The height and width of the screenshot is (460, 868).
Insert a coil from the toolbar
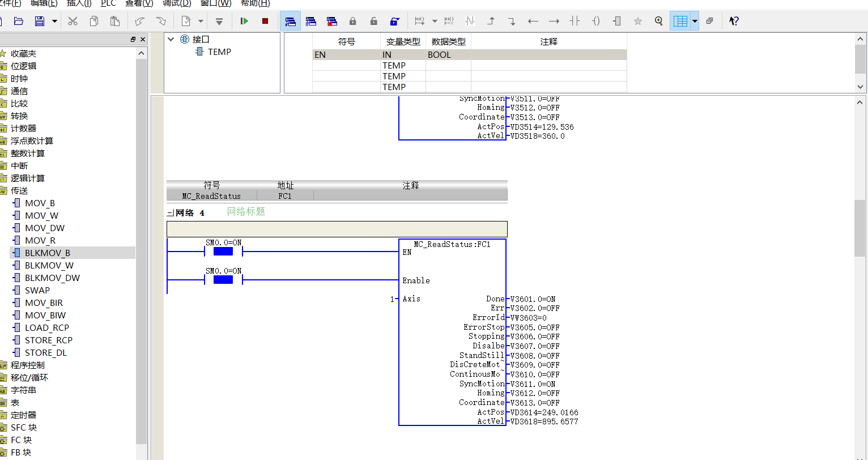point(596,21)
